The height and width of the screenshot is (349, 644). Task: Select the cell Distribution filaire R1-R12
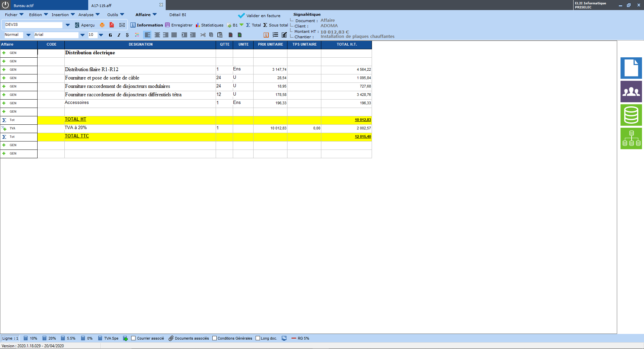(140, 70)
